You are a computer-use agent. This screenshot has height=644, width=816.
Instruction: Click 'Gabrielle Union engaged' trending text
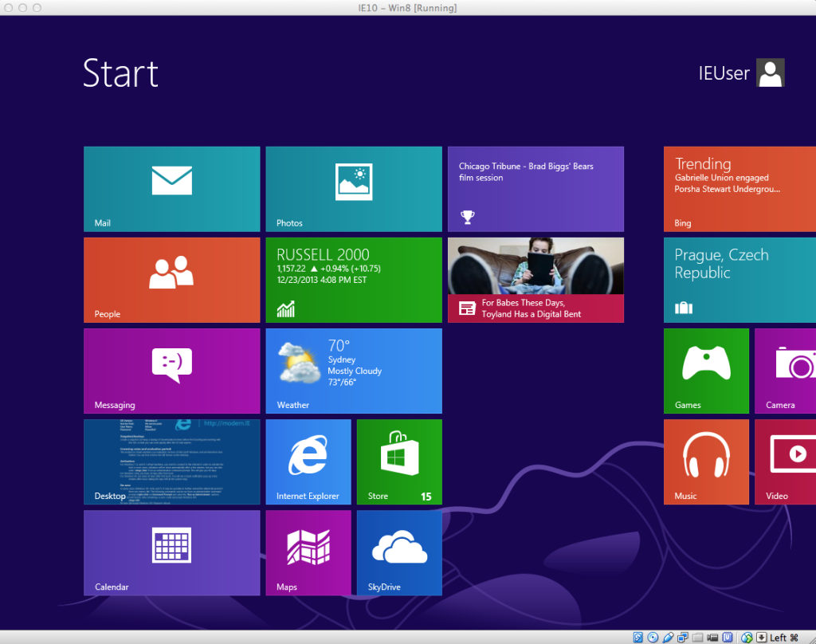pos(722,178)
